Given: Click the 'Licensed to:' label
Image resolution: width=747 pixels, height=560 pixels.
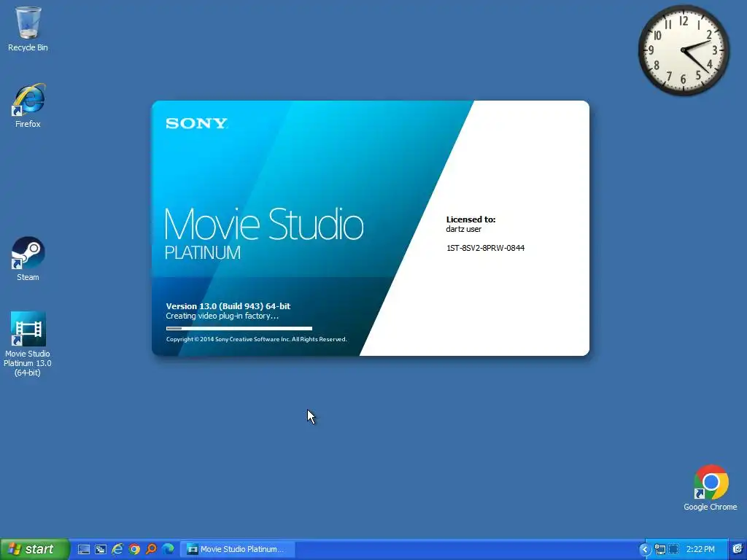Looking at the screenshot, I should click(x=471, y=219).
